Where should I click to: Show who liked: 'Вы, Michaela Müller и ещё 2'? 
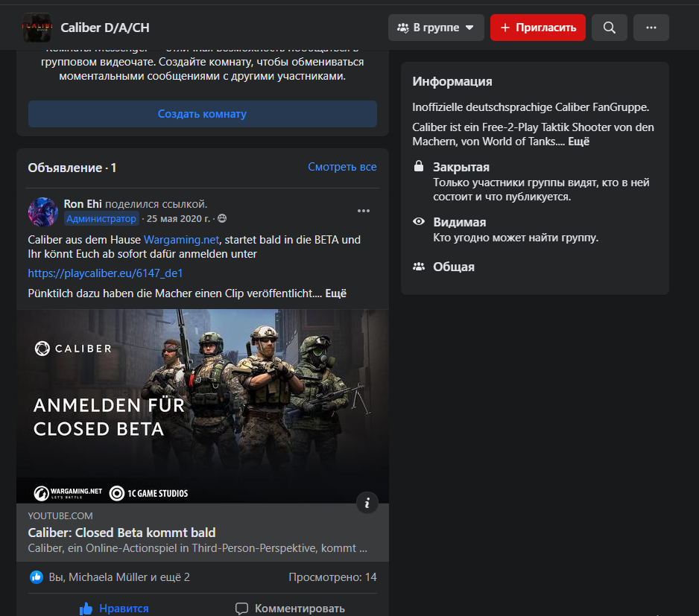(x=119, y=577)
